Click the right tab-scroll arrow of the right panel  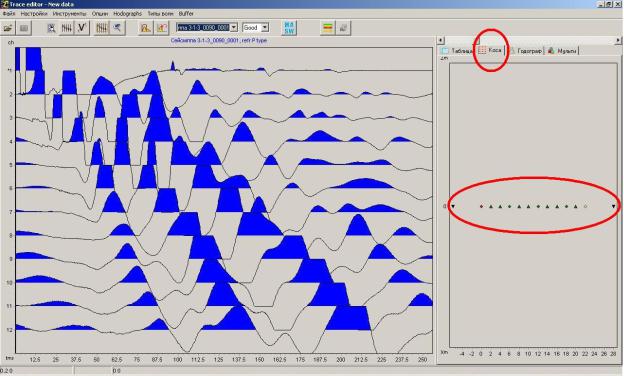click(x=618, y=40)
